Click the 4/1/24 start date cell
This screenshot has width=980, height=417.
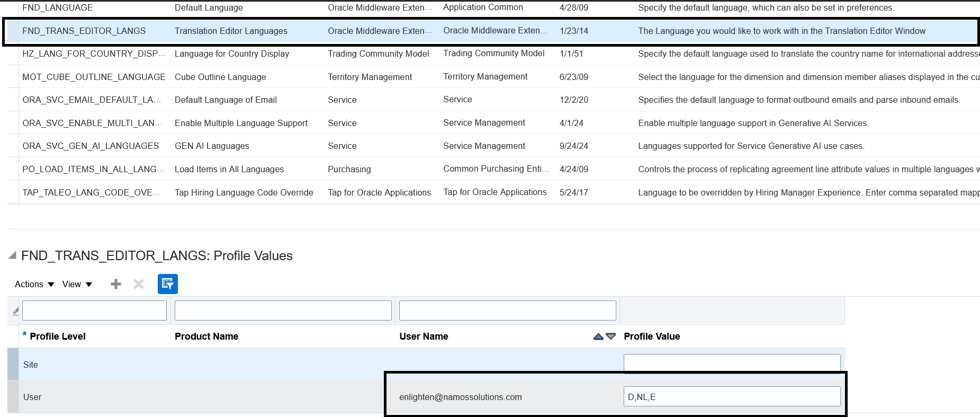571,123
